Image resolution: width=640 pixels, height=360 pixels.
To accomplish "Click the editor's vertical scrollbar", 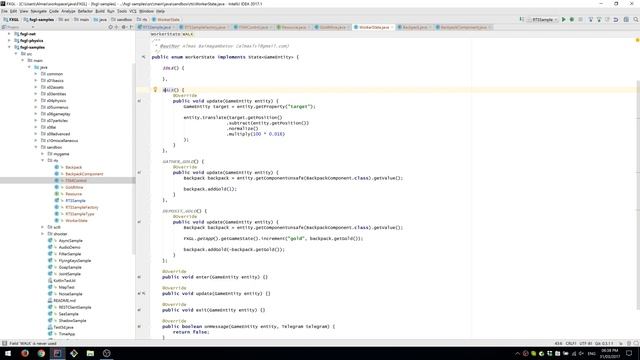I will (x=638, y=194).
